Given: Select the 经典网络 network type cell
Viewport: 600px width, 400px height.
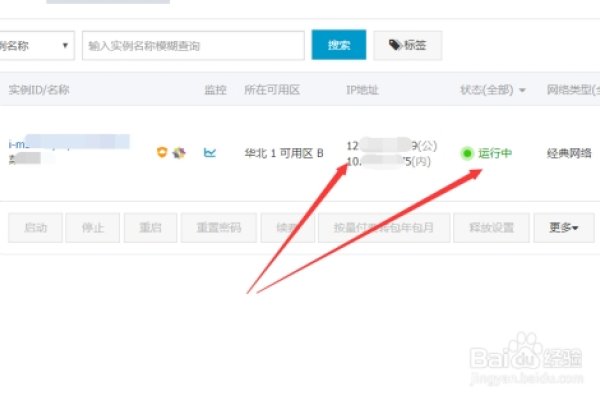Looking at the screenshot, I should click(569, 153).
